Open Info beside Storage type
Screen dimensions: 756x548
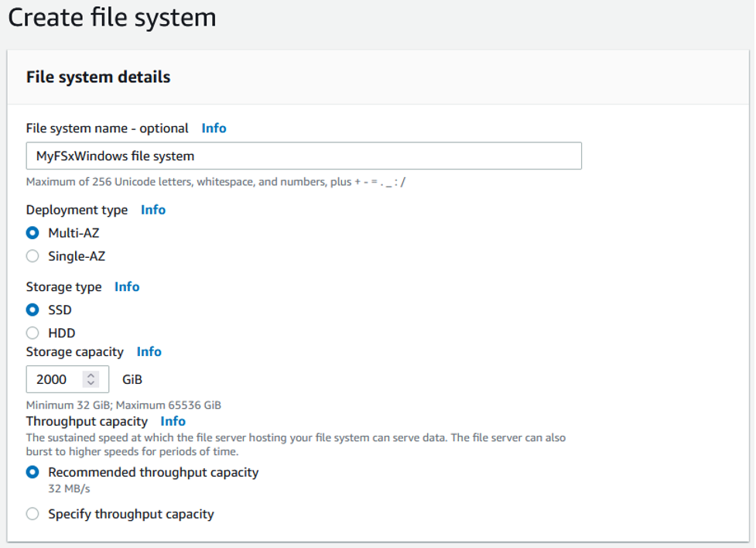127,286
